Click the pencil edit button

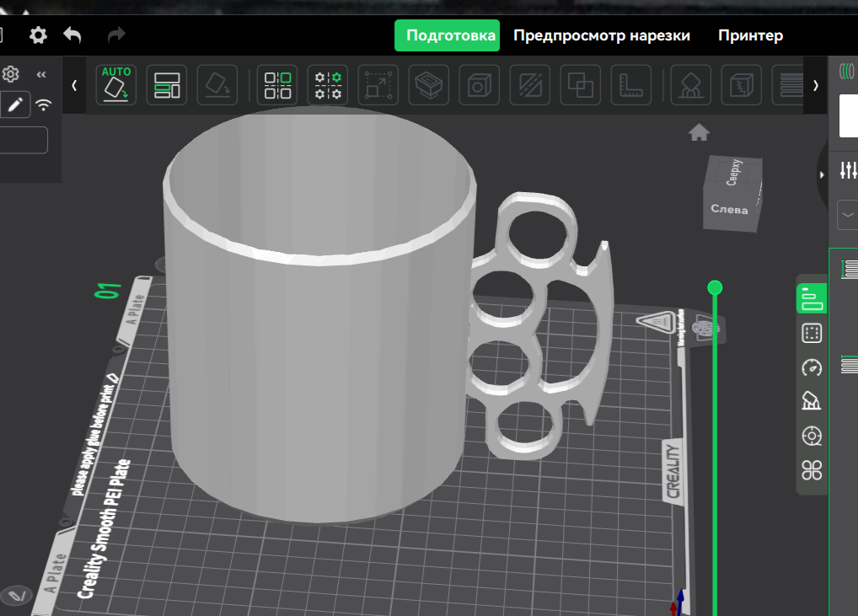[15, 104]
